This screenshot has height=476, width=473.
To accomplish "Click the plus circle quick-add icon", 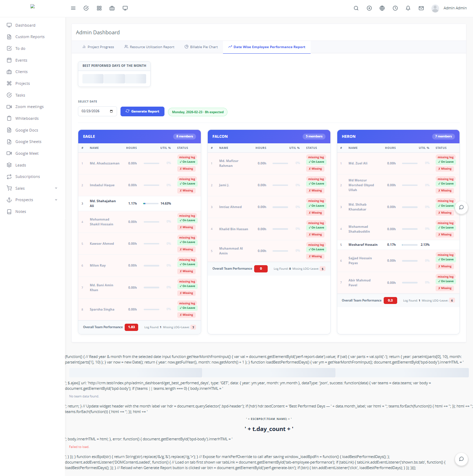I will click(x=369, y=8).
